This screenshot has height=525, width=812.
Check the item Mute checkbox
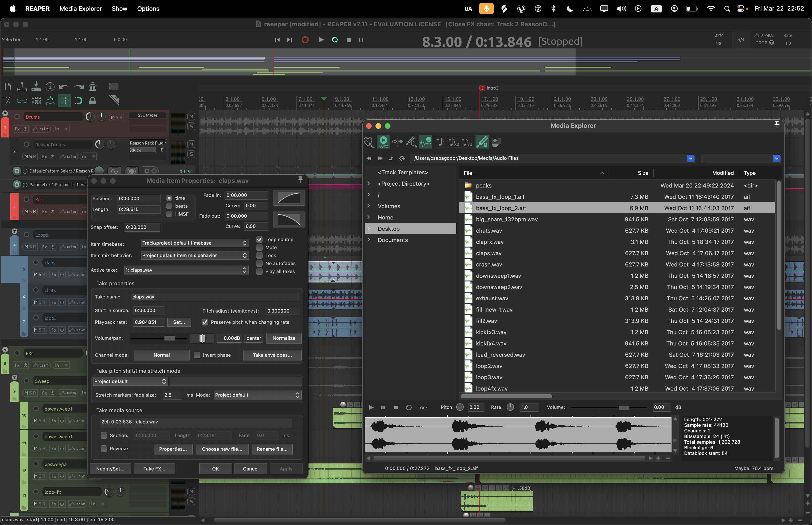[259, 247]
